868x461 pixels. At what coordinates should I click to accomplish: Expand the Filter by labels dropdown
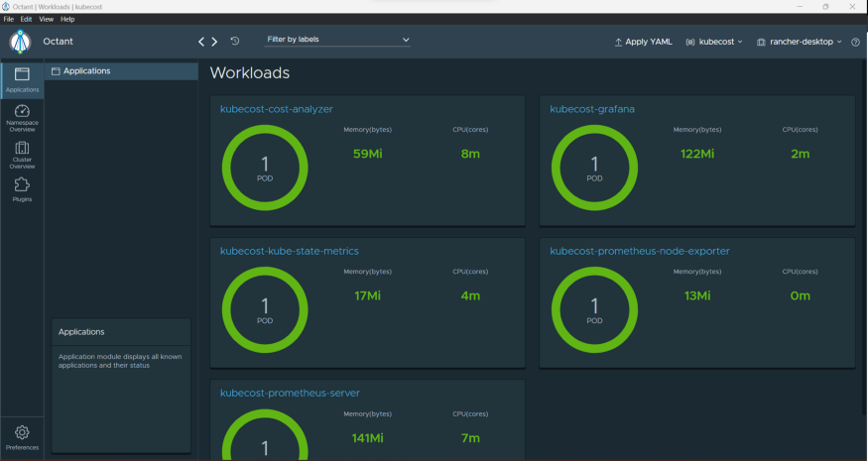coord(337,40)
